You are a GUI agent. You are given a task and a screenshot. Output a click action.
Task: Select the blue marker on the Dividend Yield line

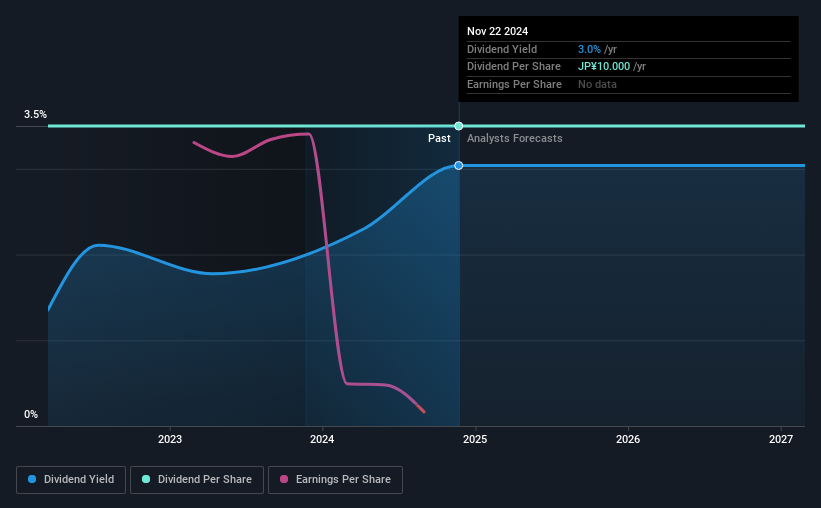pos(459,165)
